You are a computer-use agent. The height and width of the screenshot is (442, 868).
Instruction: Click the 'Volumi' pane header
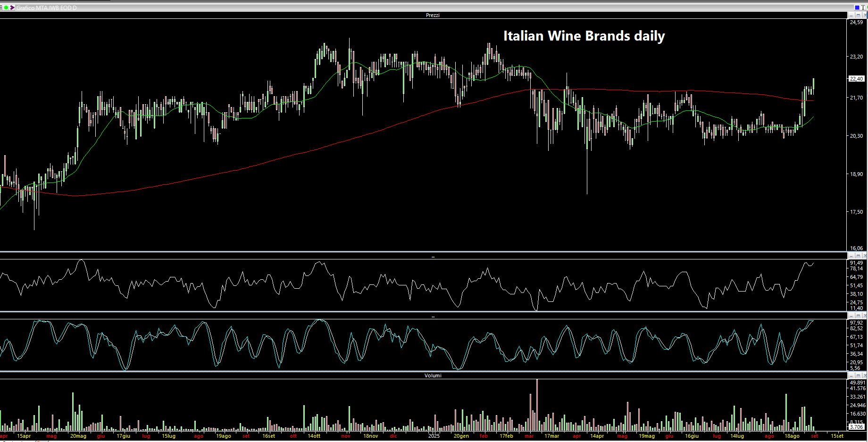pos(433,375)
